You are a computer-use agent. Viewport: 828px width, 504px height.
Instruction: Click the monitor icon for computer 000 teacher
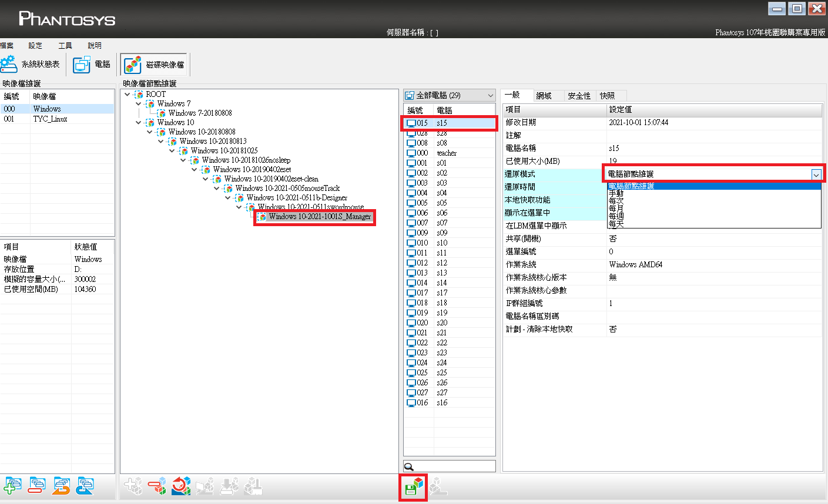click(411, 153)
